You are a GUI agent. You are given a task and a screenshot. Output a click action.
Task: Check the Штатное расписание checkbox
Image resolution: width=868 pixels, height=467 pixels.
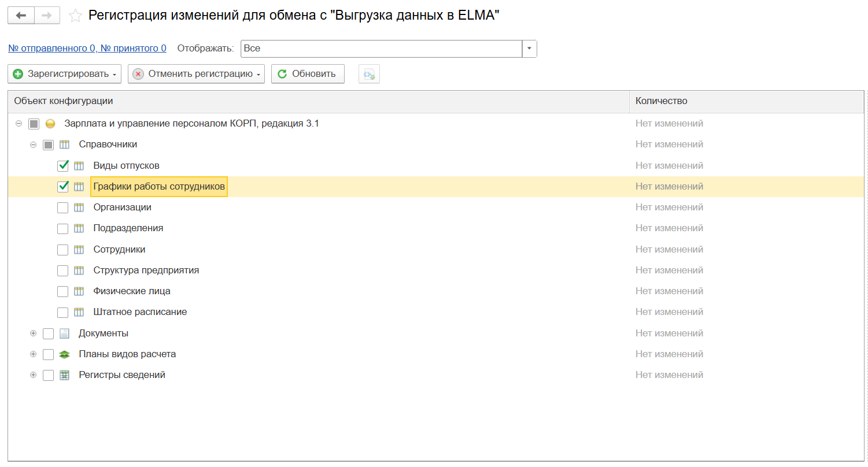click(x=63, y=312)
